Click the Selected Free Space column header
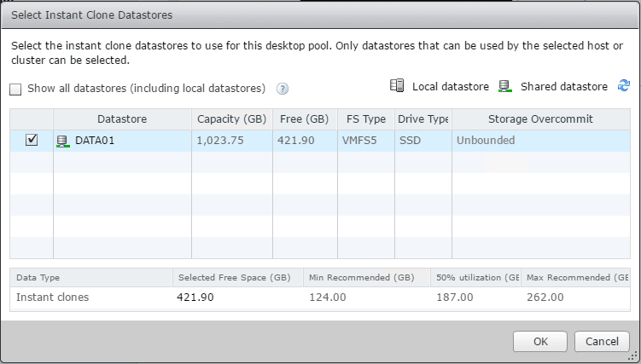Viewport: 641px width, 364px height. (x=233, y=278)
